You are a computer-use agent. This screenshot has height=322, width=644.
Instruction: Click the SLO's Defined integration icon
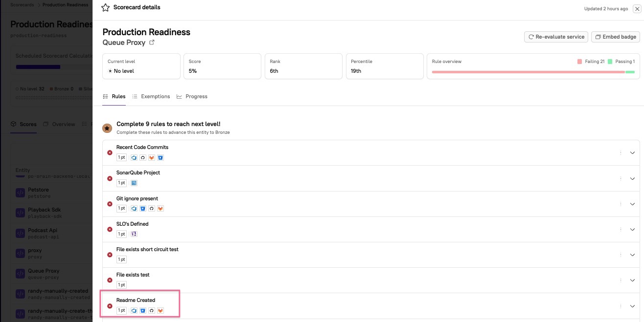pos(134,234)
